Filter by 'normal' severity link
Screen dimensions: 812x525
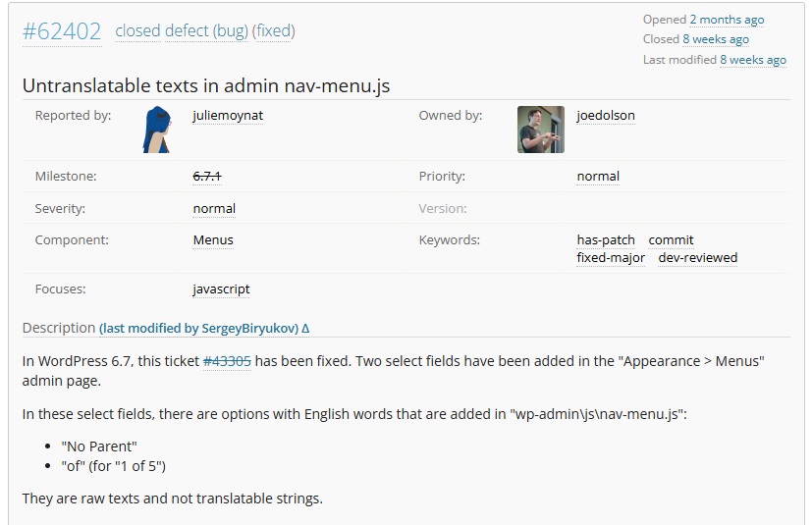[214, 209]
